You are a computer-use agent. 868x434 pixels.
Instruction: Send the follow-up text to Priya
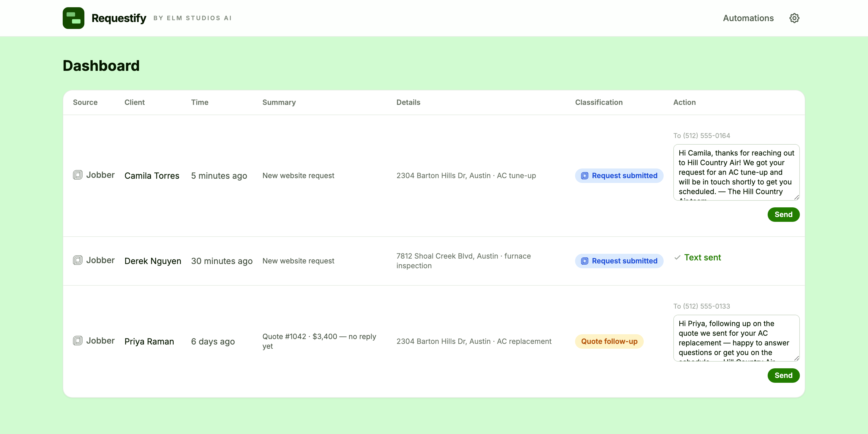coord(783,375)
